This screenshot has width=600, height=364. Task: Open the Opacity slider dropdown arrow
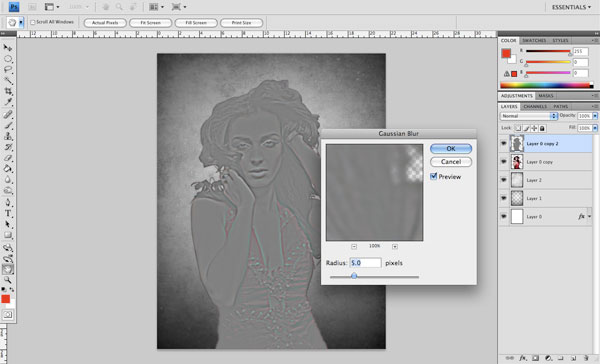(595, 116)
